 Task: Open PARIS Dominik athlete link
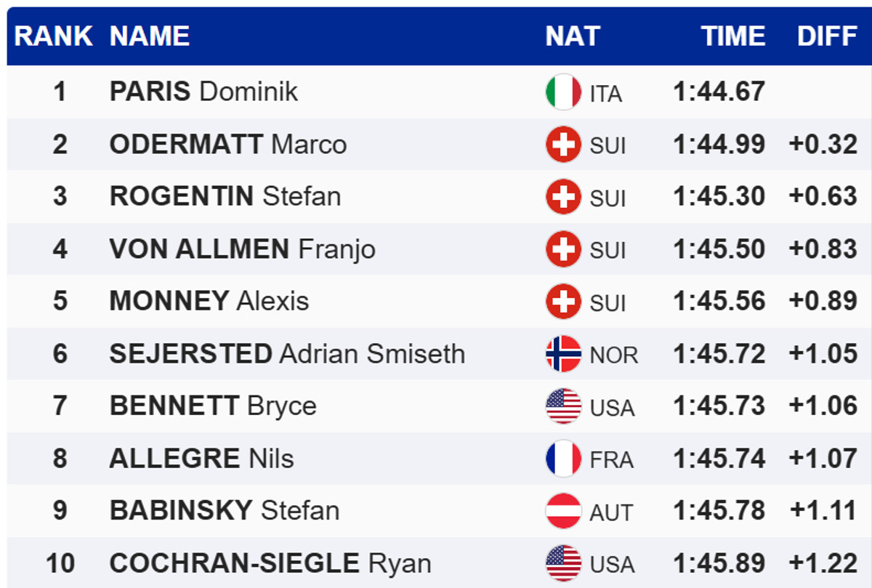[203, 92]
